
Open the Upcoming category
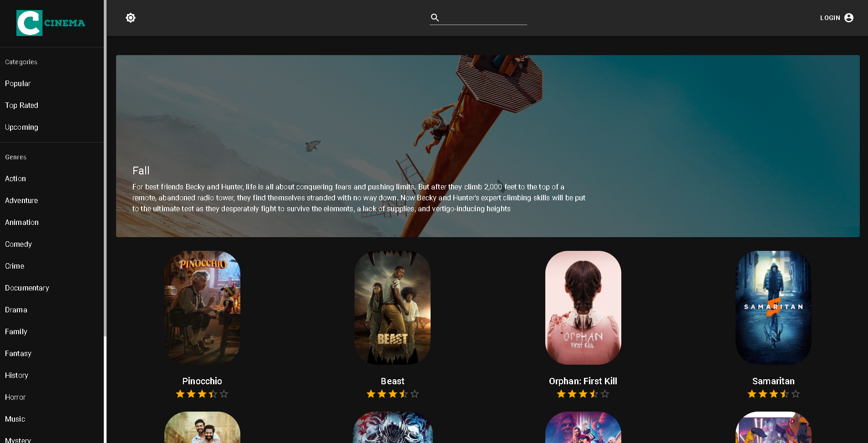[52, 127]
